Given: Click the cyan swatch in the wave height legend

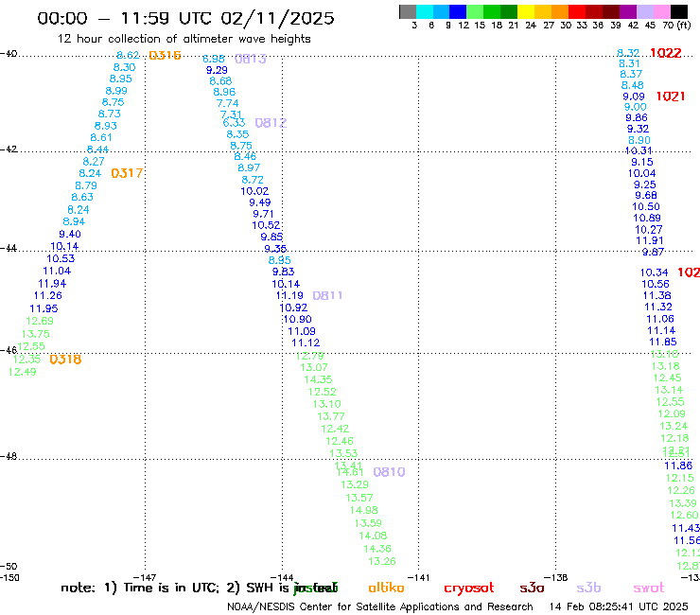Looking at the screenshot, I should pyautogui.click(x=425, y=11).
